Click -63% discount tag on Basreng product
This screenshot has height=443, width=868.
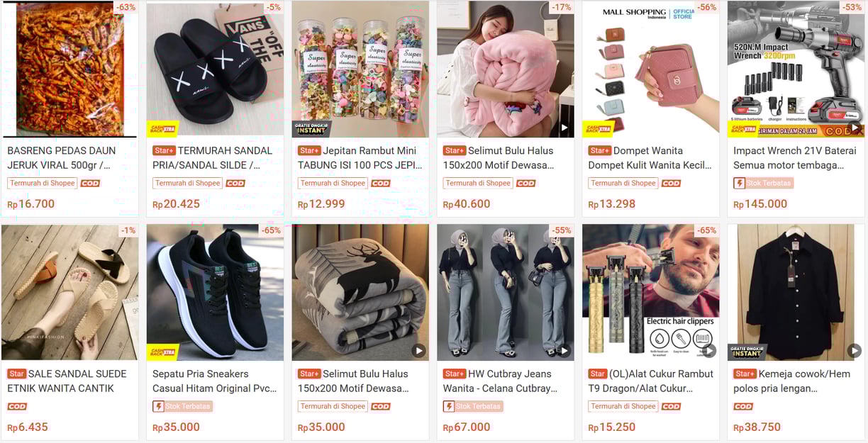click(x=126, y=7)
